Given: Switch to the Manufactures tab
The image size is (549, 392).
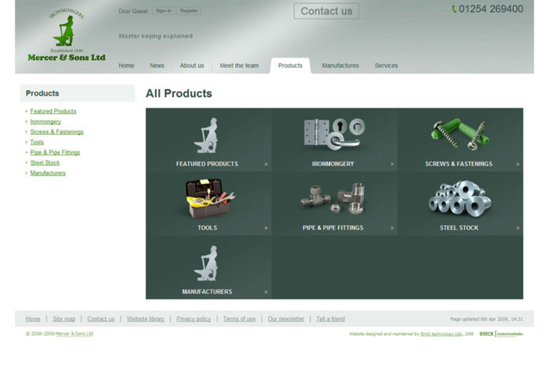Looking at the screenshot, I should click(x=340, y=66).
